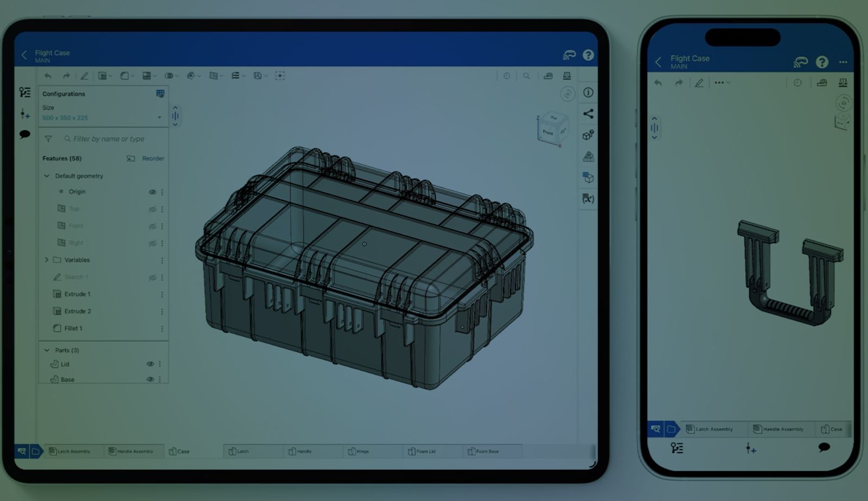
Task: Select the Sketch tool in the toolbar
Action: 85,75
